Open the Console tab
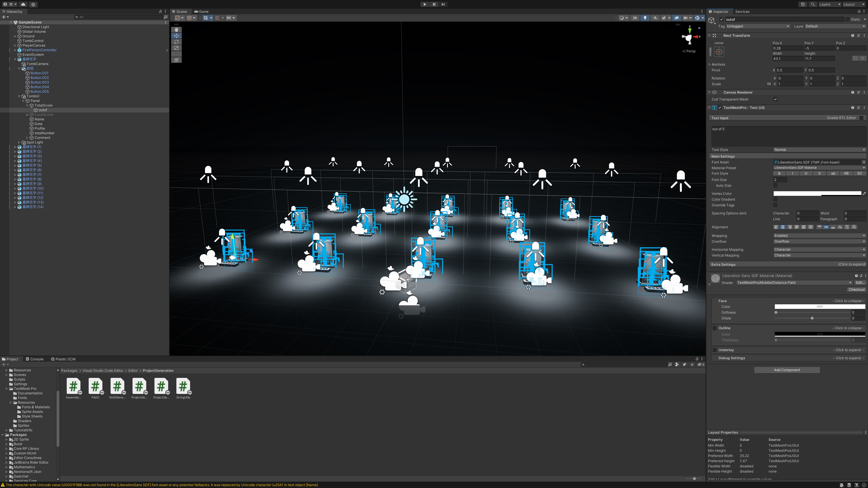The width and height of the screenshot is (868, 488). (x=35, y=359)
